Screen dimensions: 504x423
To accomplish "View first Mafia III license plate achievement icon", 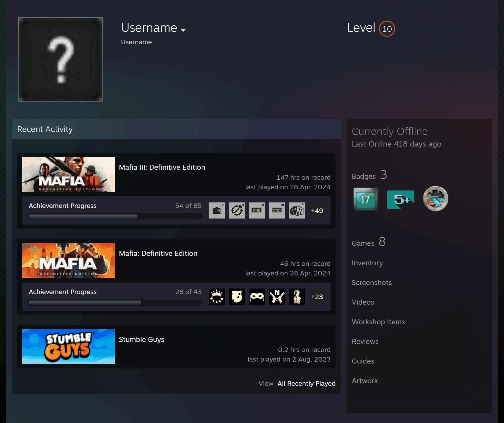I will [x=257, y=210].
